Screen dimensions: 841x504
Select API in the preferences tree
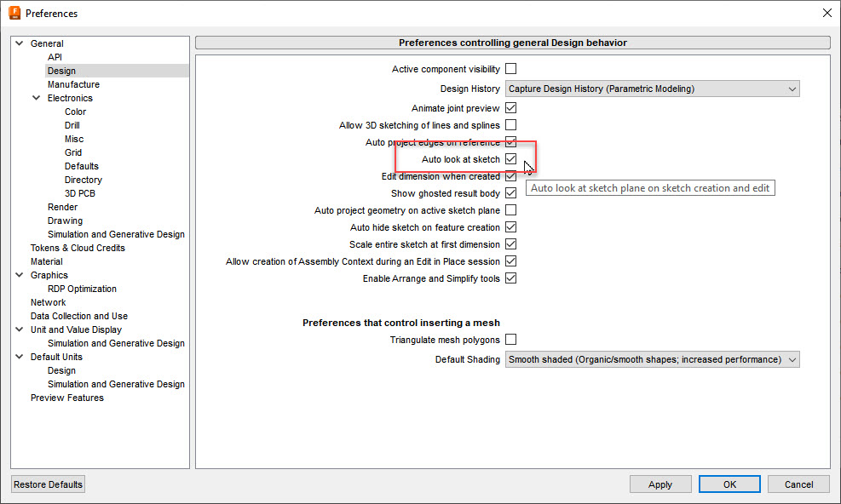[55, 57]
